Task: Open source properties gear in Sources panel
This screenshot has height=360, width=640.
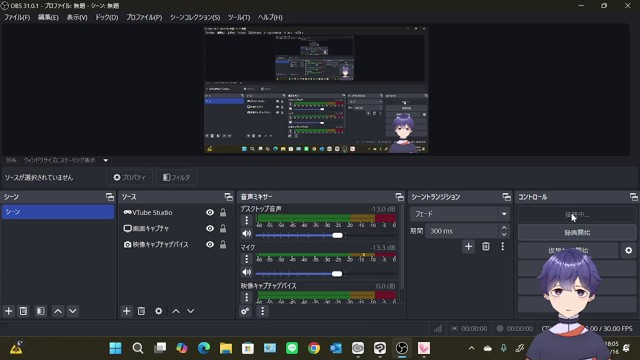Action: click(158, 311)
